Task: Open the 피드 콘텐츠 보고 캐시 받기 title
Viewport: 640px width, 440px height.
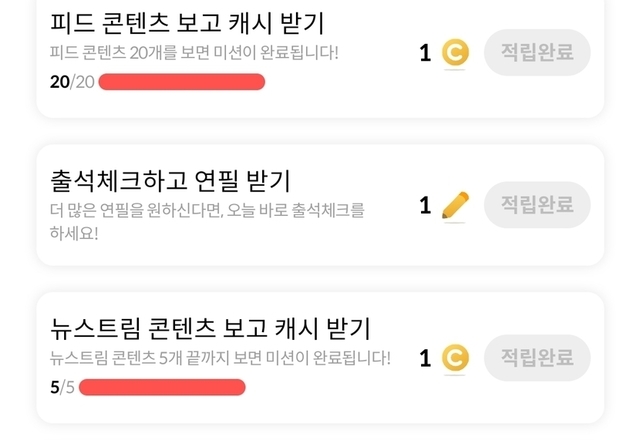Action: (187, 21)
